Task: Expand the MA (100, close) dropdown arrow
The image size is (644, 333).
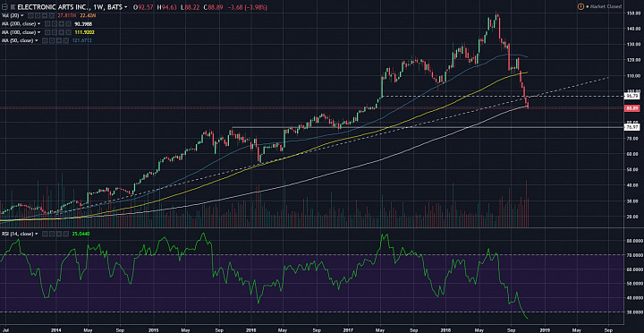Action: (39, 32)
